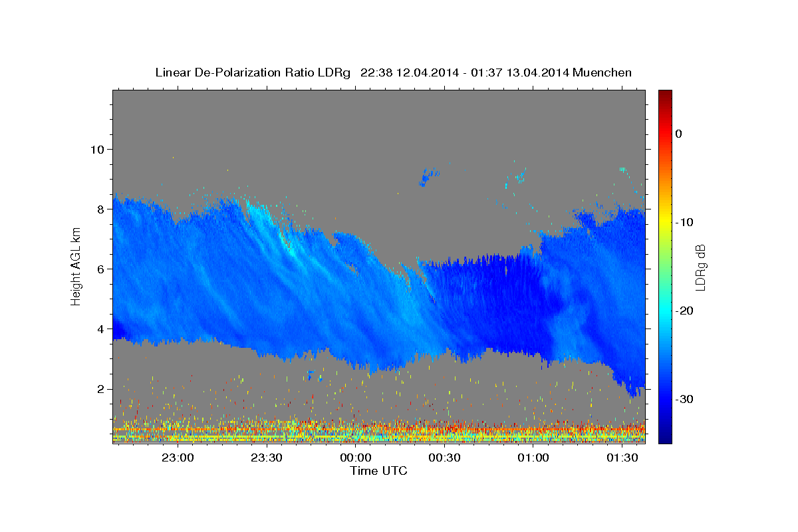Click the 01:00 time tick label
The image size is (798, 532).
coord(533,458)
